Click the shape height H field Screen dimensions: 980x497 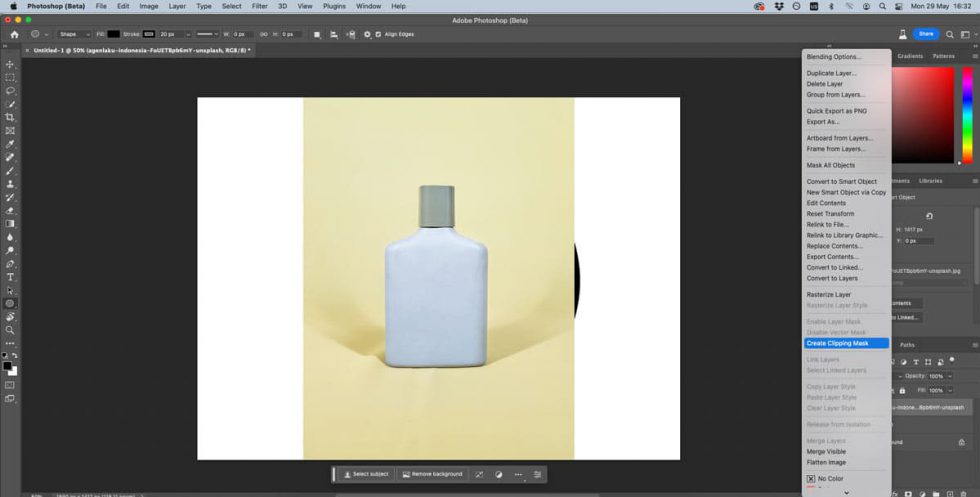(292, 34)
